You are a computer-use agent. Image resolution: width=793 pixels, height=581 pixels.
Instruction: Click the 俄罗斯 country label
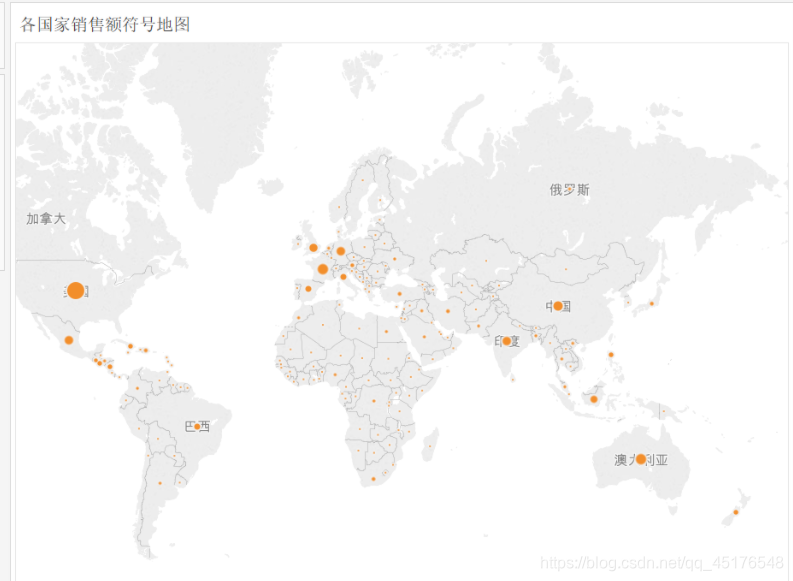pyautogui.click(x=569, y=190)
